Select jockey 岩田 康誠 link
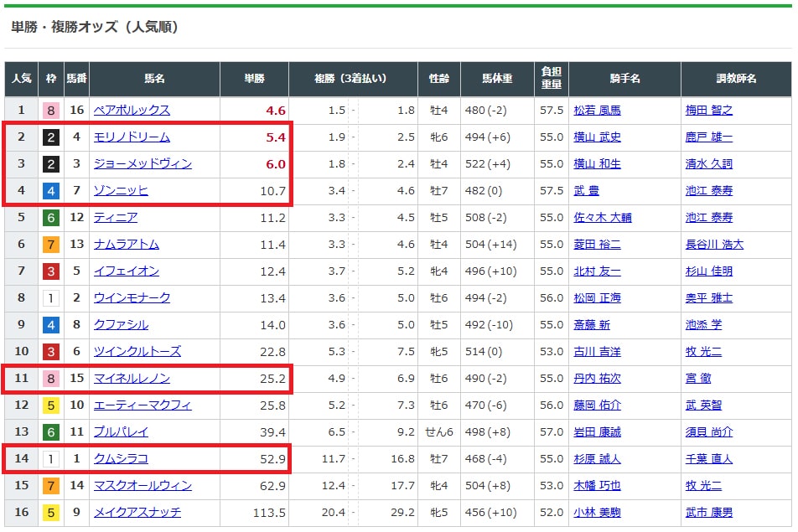Viewport: 798px width, 532px height. click(x=597, y=431)
